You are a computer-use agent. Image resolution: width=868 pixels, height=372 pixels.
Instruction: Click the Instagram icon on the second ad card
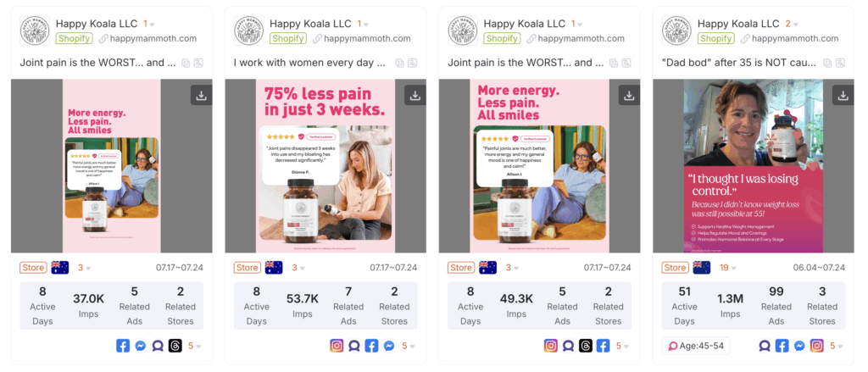337,346
